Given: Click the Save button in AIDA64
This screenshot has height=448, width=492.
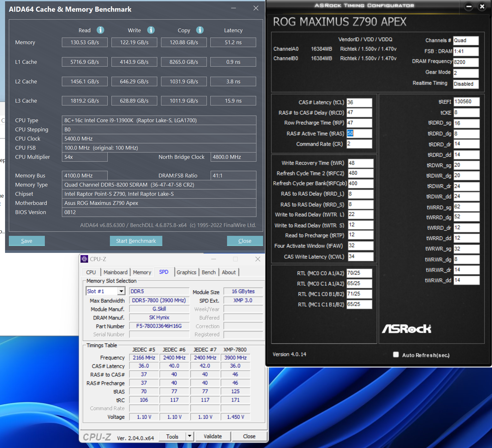Looking at the screenshot, I should coord(27,241).
